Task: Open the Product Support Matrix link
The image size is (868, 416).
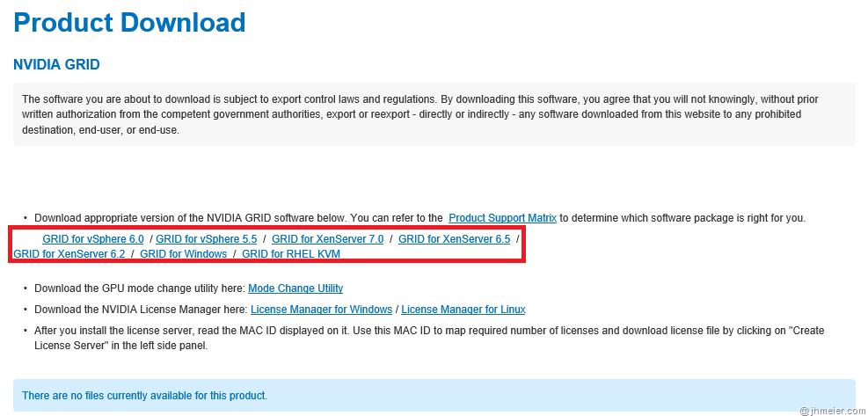Action: click(x=502, y=217)
